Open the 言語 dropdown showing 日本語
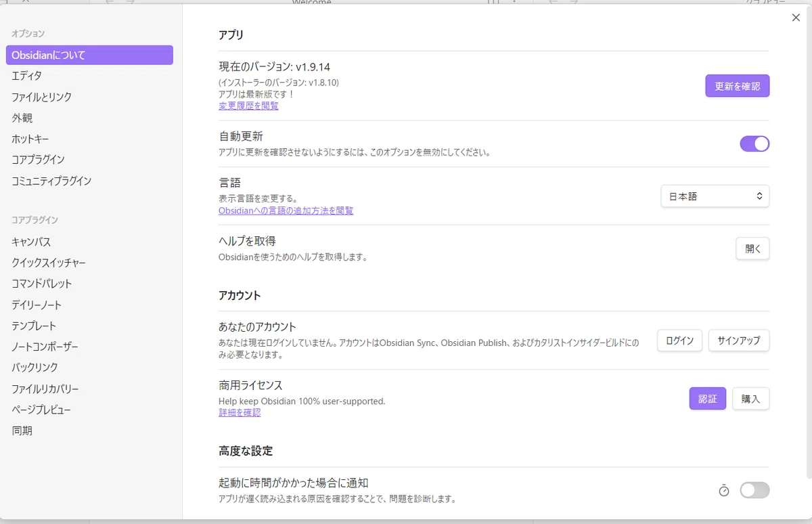The width and height of the screenshot is (812, 524). click(x=715, y=196)
